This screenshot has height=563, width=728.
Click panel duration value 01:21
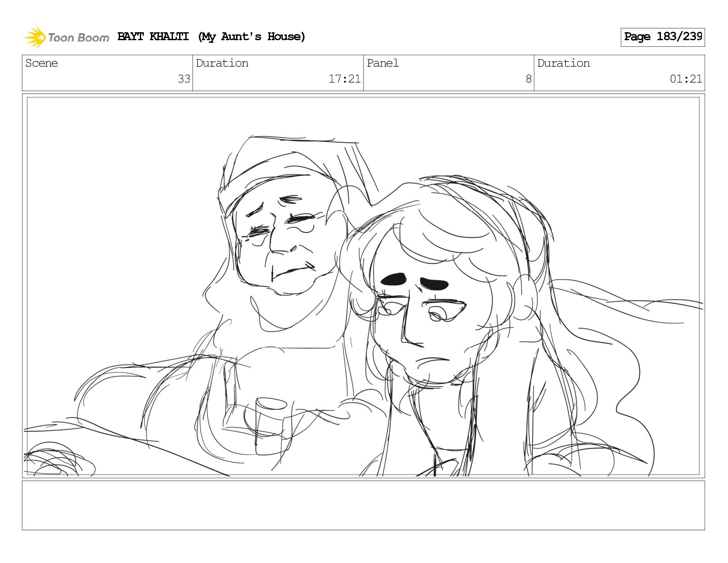686,79
